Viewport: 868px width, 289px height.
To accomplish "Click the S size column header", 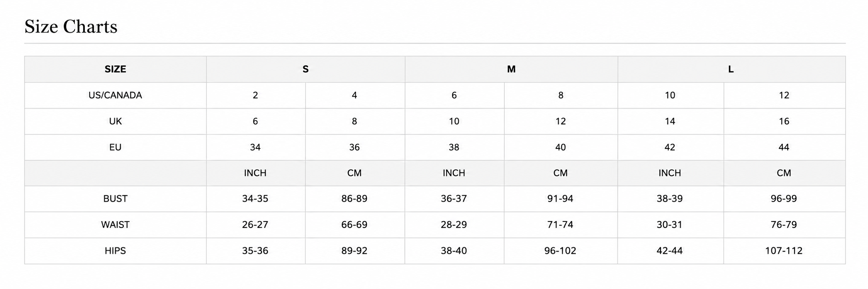I will click(306, 69).
